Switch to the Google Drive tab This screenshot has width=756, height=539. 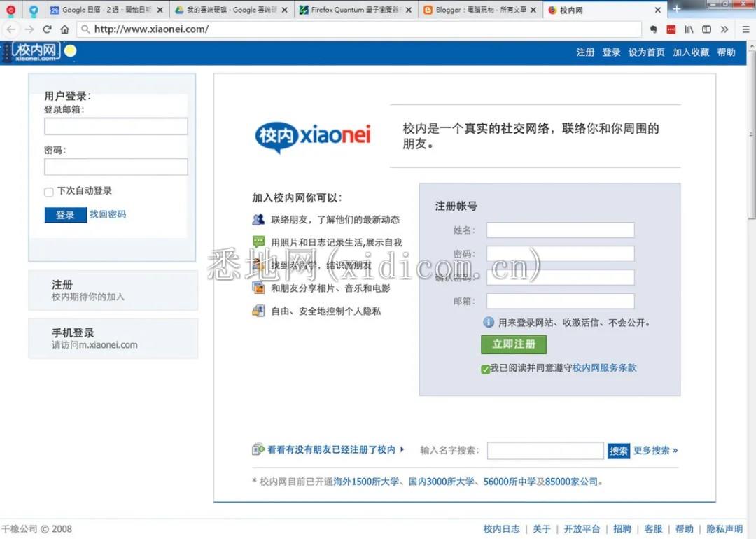tap(231, 10)
